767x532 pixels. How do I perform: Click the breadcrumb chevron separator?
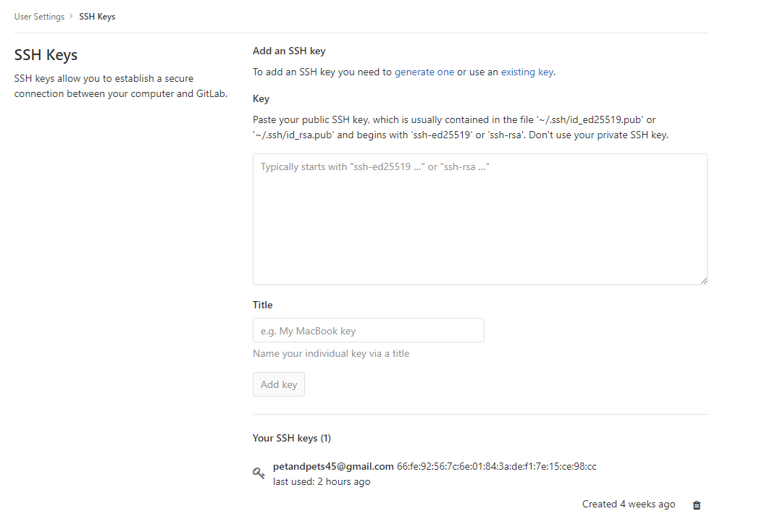(x=72, y=17)
